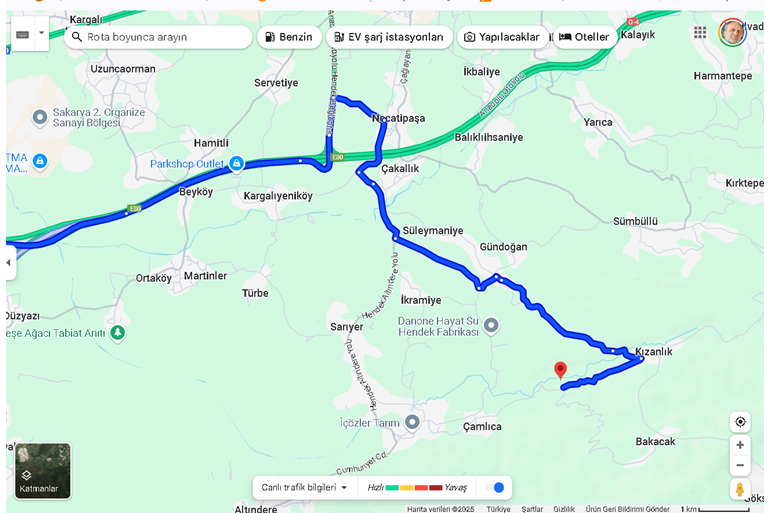Image resolution: width=770 pixels, height=513 pixels.
Task: Toggle the live traffic switch
Action: [x=495, y=487]
